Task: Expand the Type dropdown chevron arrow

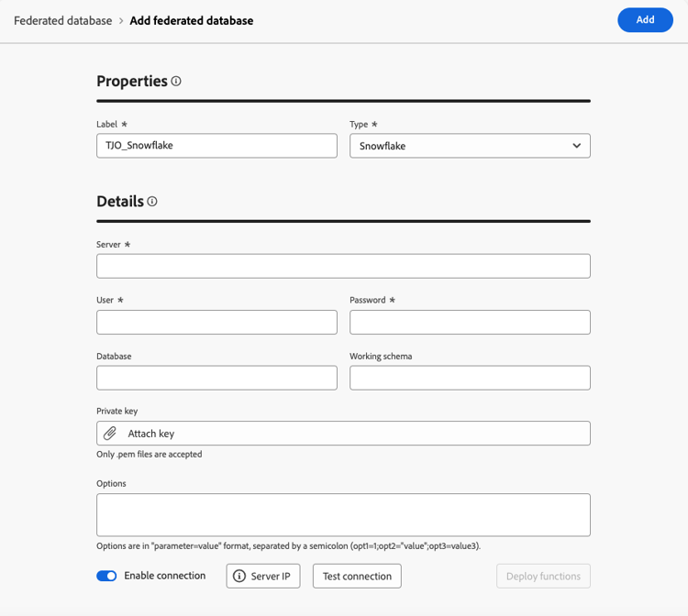Action: (x=577, y=146)
